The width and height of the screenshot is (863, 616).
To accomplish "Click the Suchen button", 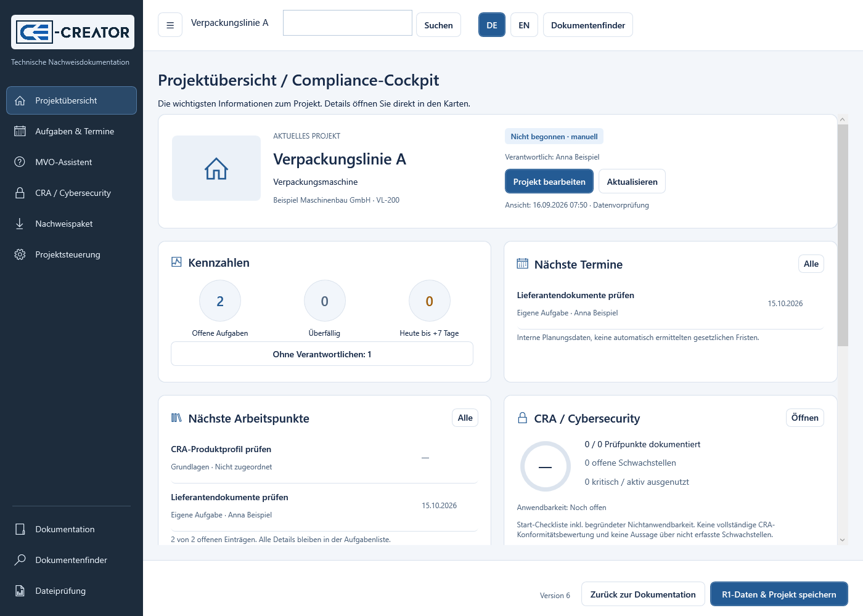I will click(x=438, y=25).
